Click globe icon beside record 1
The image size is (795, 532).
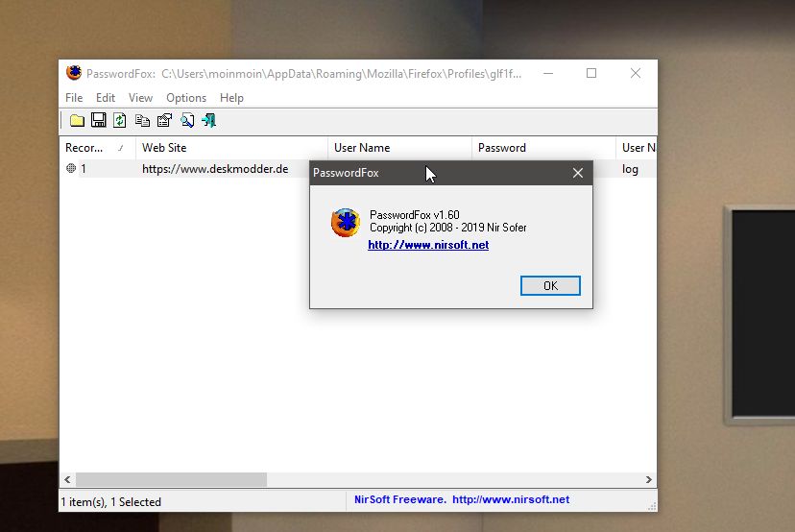click(x=71, y=168)
